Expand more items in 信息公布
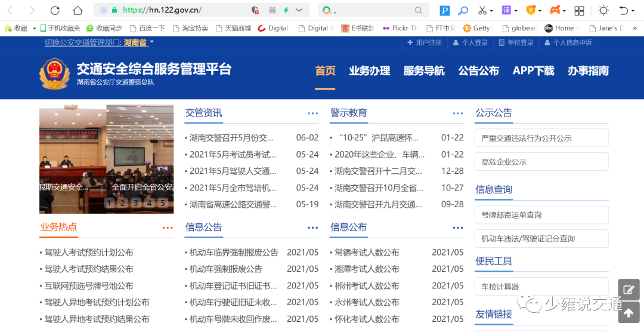 point(457,228)
